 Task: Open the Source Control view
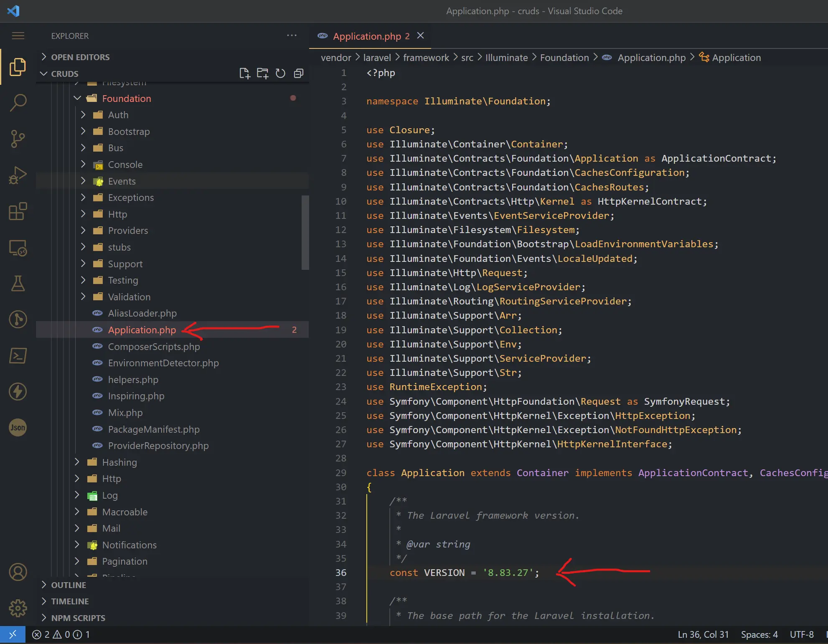18,139
